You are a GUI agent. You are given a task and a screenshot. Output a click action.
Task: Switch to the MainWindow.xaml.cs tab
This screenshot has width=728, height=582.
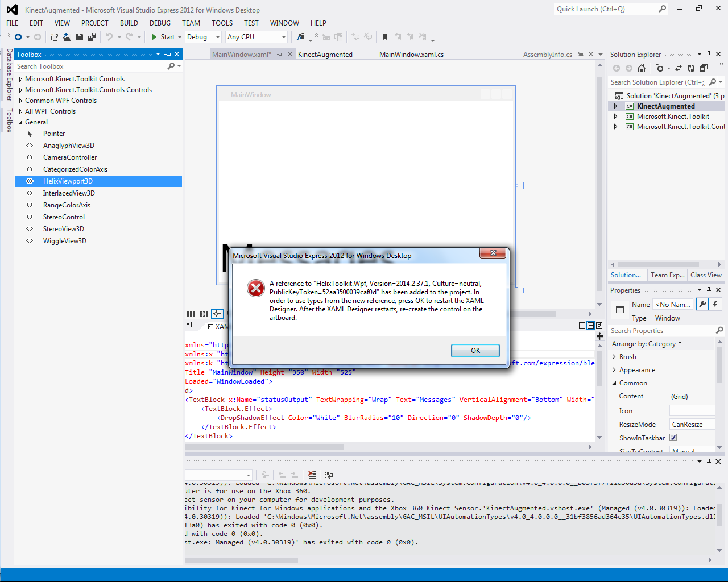coord(411,55)
